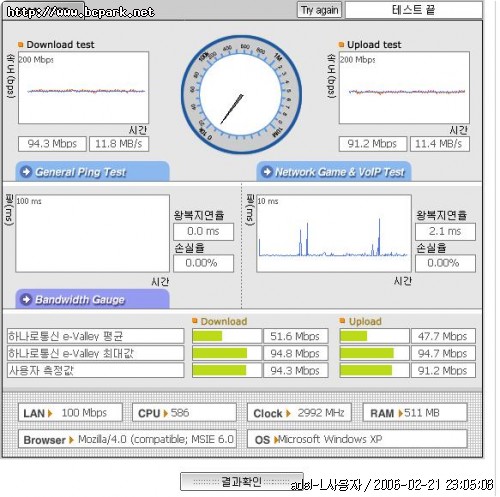Click the speedometer gauge needle
Screen dimensions: 500x497
click(232, 109)
